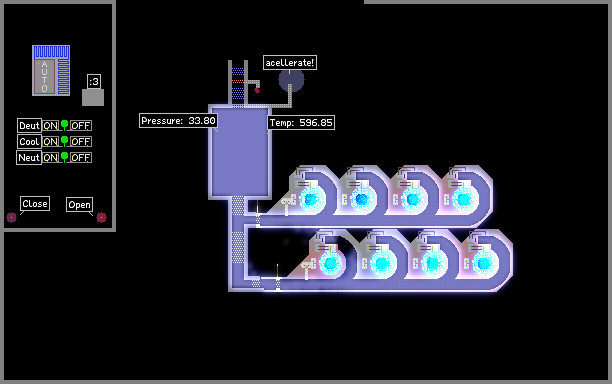Click the second reactor core in bottom row

pyautogui.click(x=381, y=263)
